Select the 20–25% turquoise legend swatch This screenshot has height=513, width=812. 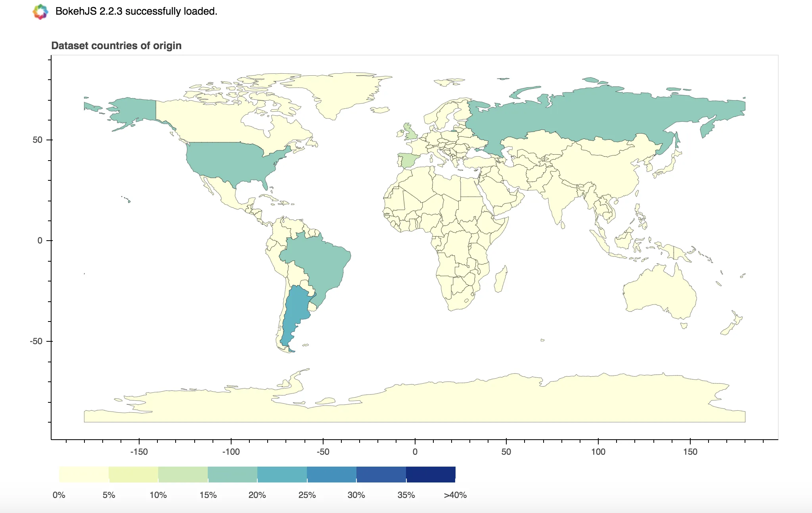(282, 475)
